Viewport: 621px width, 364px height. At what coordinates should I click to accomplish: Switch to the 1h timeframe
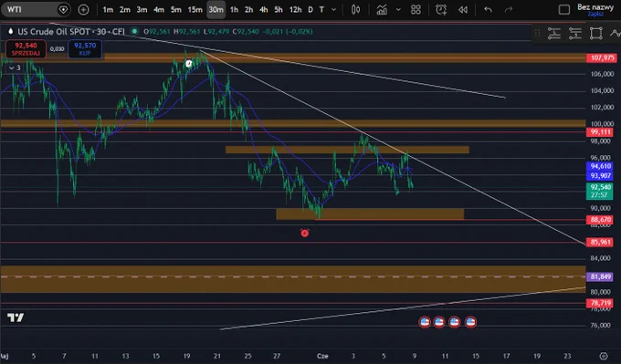click(234, 9)
